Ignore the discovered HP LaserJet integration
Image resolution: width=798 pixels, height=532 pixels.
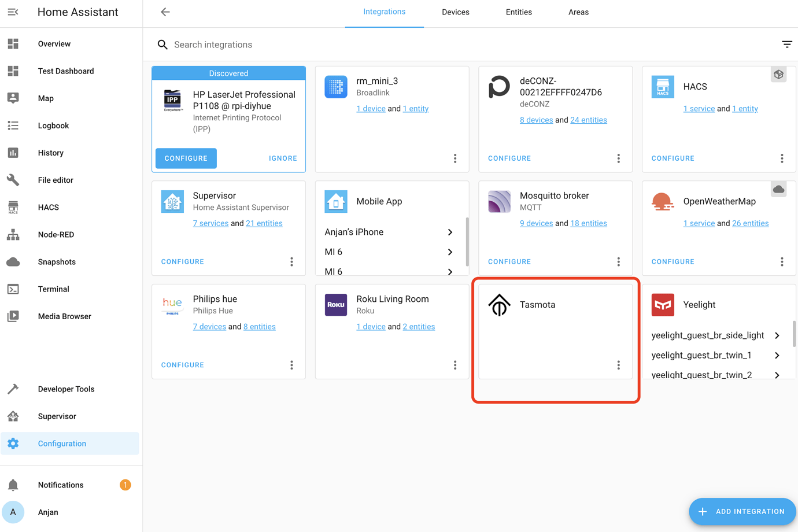(x=283, y=158)
